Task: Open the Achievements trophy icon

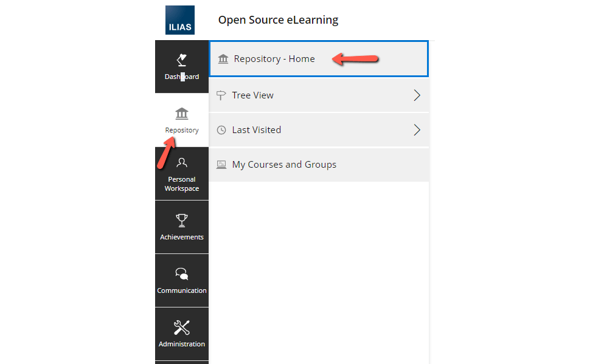Action: (x=182, y=221)
